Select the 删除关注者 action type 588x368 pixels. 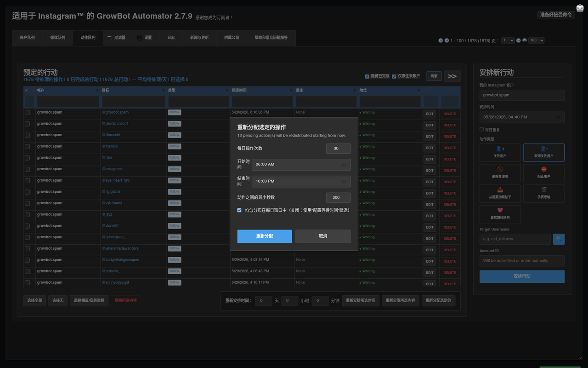[500, 173]
